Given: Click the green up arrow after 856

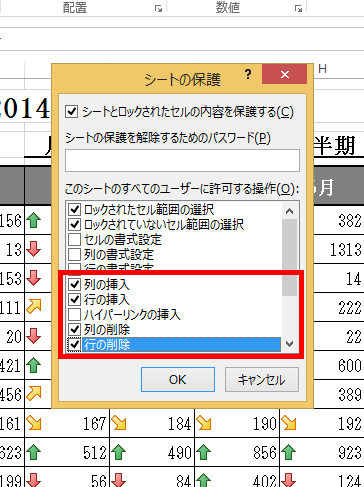Looking at the screenshot, I should coord(289,452).
